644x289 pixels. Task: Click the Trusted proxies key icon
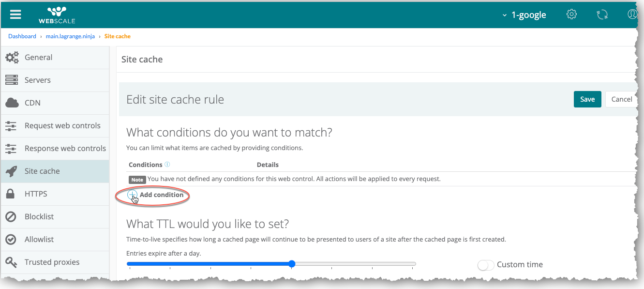[11, 262]
